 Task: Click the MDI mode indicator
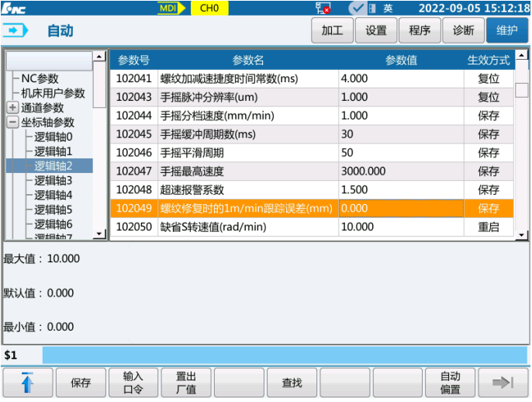click(171, 8)
